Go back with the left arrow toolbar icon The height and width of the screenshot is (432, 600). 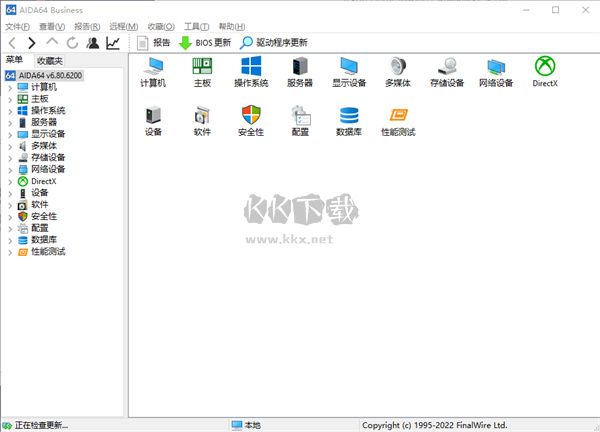coord(12,43)
